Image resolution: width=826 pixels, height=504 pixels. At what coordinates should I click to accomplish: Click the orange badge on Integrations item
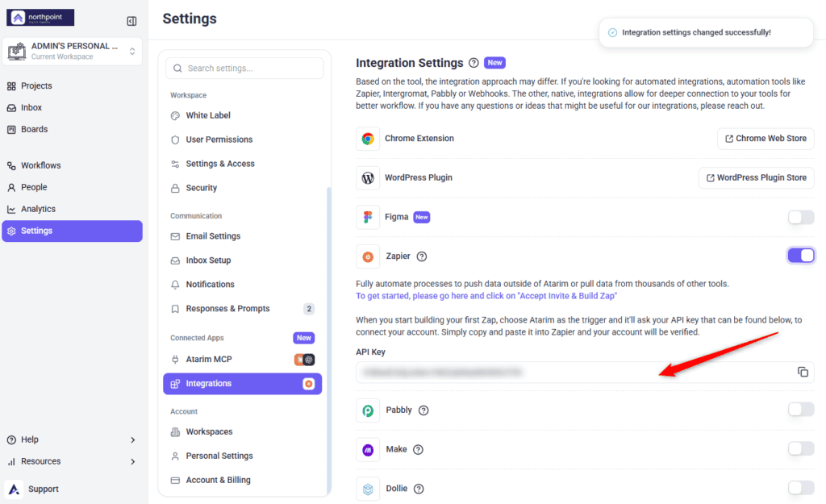pyautogui.click(x=309, y=384)
